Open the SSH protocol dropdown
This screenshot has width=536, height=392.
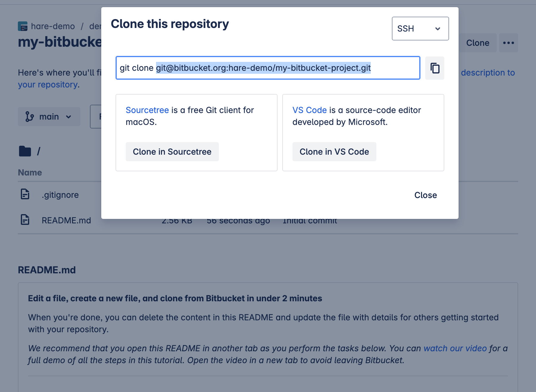point(420,29)
